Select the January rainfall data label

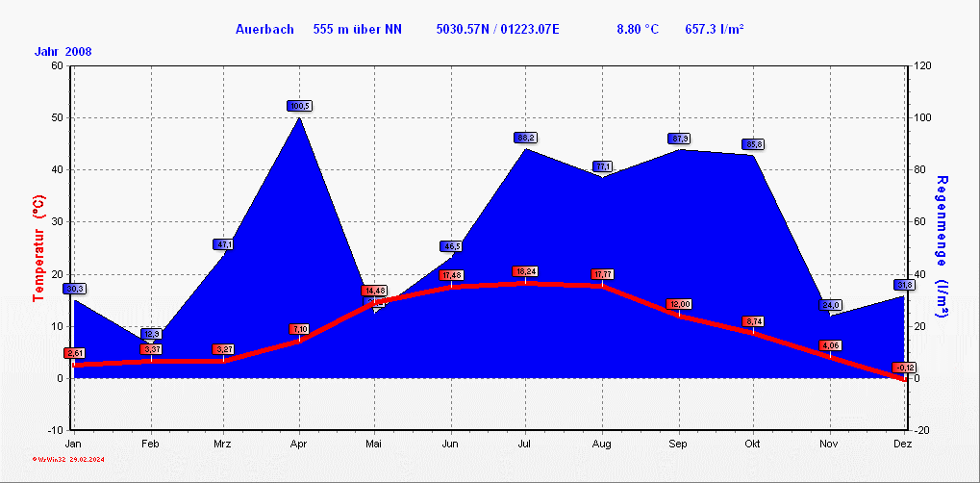point(75,289)
